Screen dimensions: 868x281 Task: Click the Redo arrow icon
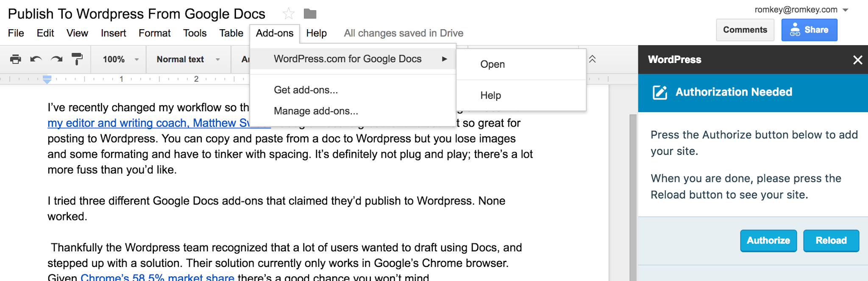56,59
